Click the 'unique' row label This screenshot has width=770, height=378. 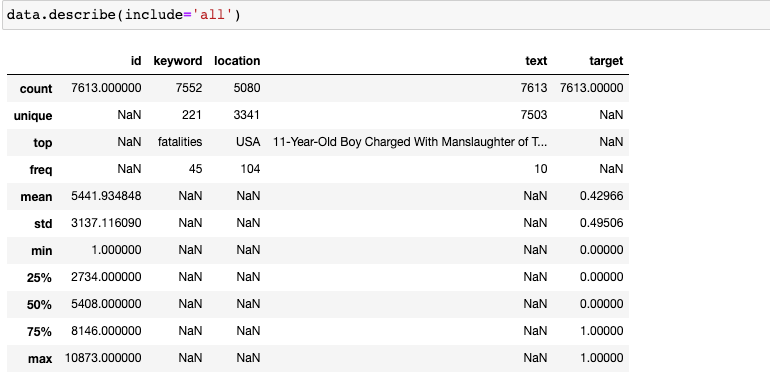click(x=33, y=116)
